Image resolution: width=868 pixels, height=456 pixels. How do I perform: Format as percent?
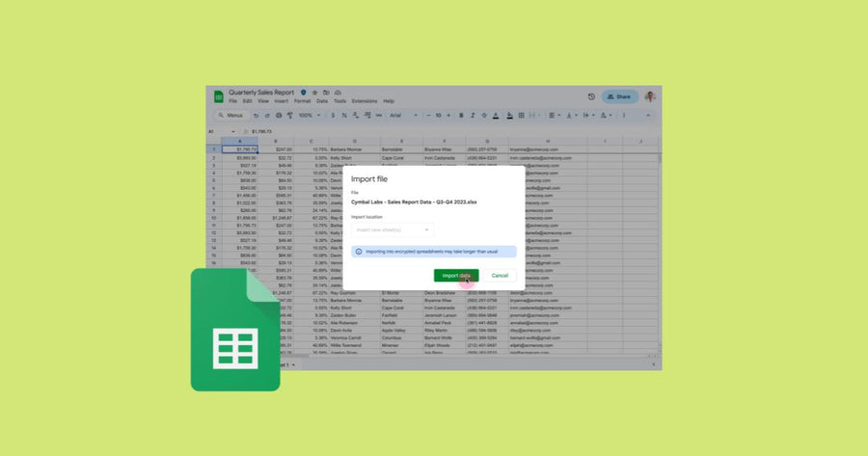coord(344,116)
